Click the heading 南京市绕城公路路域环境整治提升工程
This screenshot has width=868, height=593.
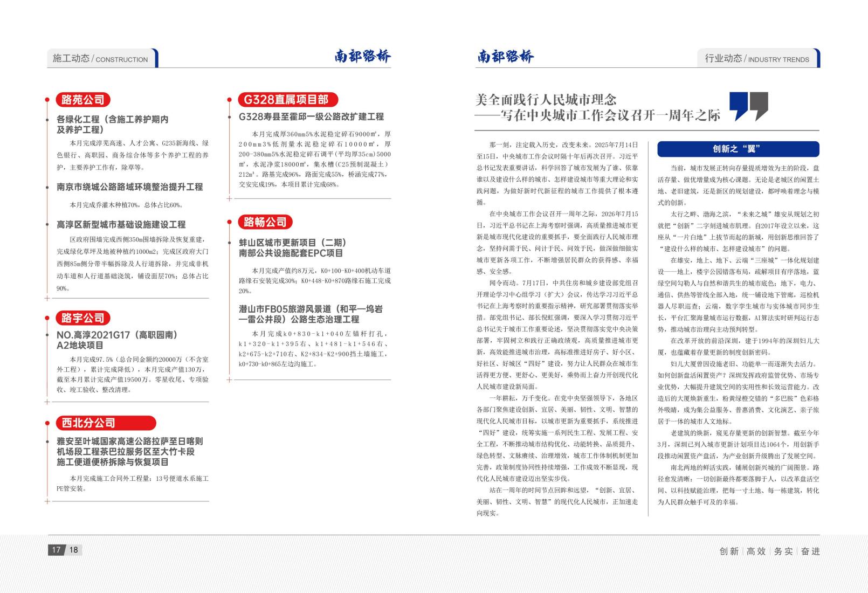(x=130, y=187)
